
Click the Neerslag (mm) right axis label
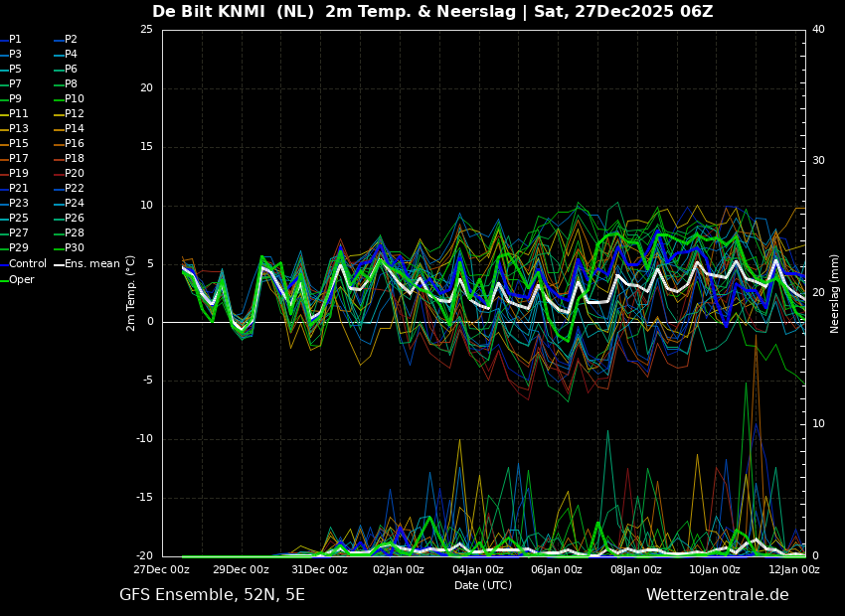pos(835,293)
